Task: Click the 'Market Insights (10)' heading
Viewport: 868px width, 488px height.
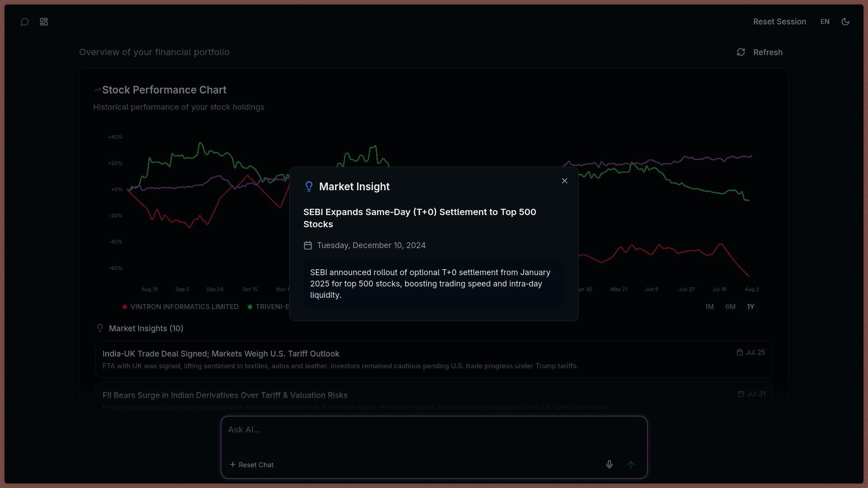Action: (146, 328)
